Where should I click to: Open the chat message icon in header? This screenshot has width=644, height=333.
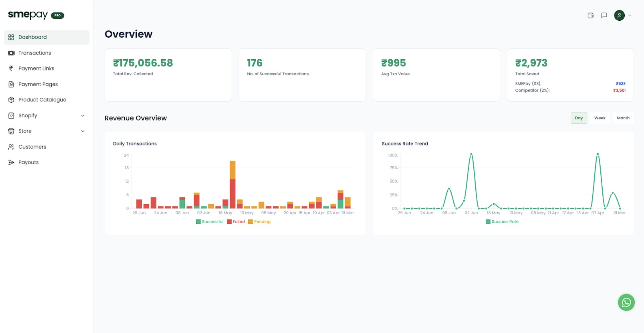click(604, 15)
